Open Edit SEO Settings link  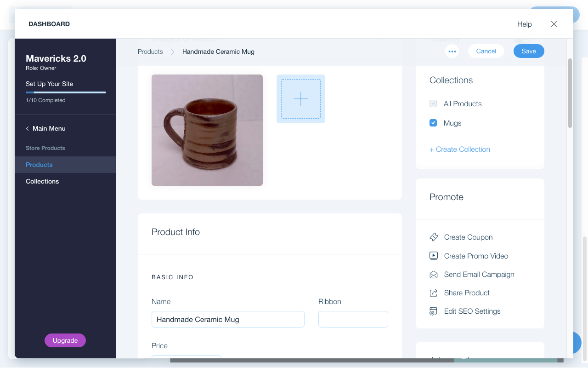[x=472, y=311]
